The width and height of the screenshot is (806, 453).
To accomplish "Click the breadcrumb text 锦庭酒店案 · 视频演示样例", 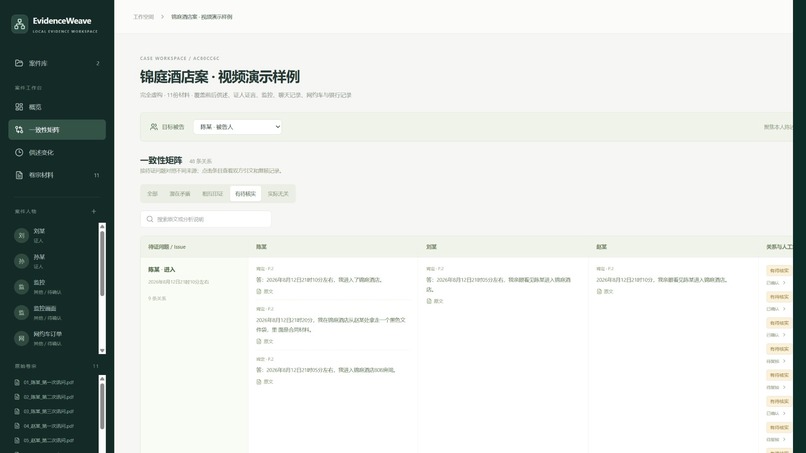I will pyautogui.click(x=202, y=17).
